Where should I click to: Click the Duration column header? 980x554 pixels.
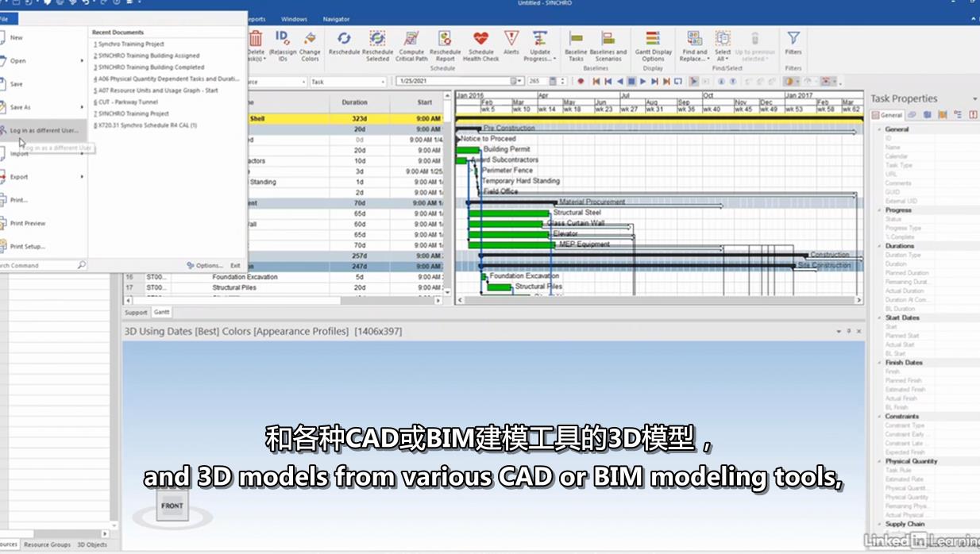coord(354,102)
